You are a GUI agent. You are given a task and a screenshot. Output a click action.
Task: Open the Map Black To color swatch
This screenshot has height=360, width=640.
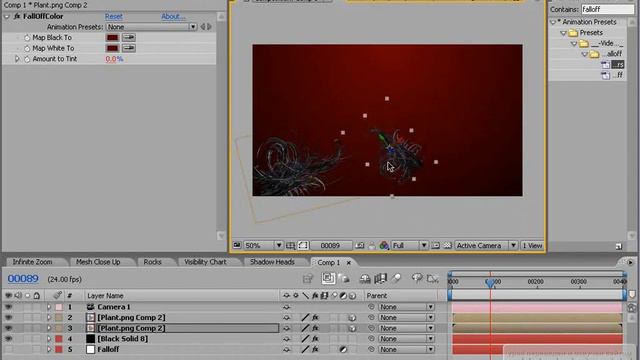[x=112, y=37]
